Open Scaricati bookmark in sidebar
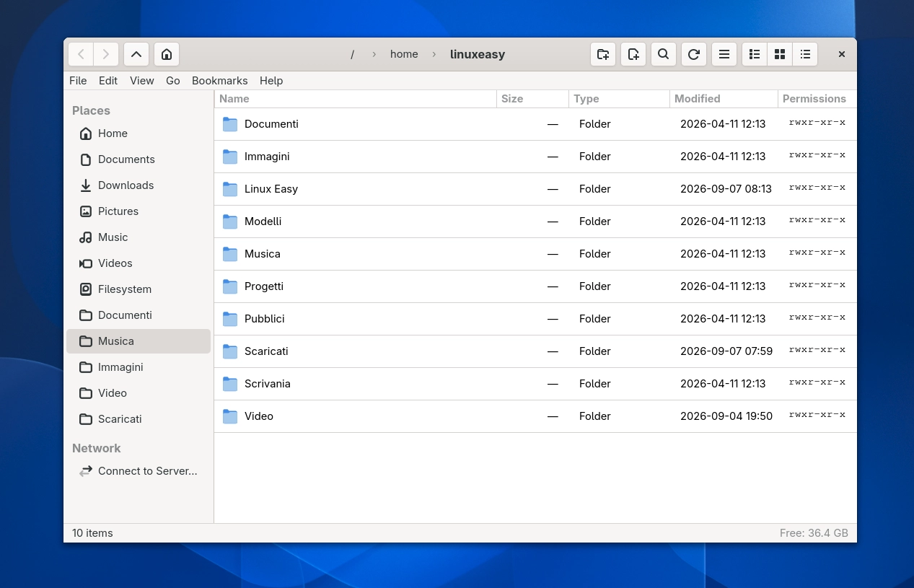 [x=139, y=419]
